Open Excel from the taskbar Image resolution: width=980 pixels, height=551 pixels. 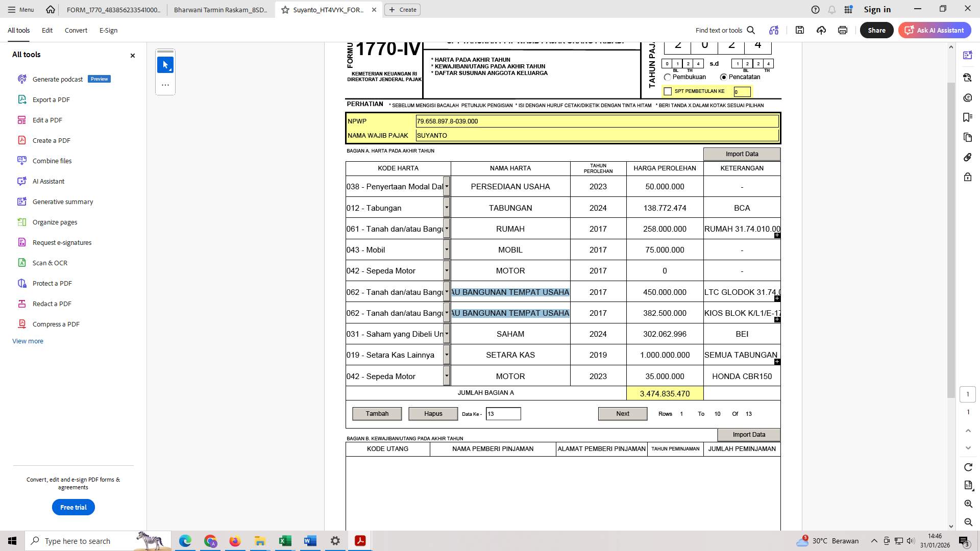[285, 541]
